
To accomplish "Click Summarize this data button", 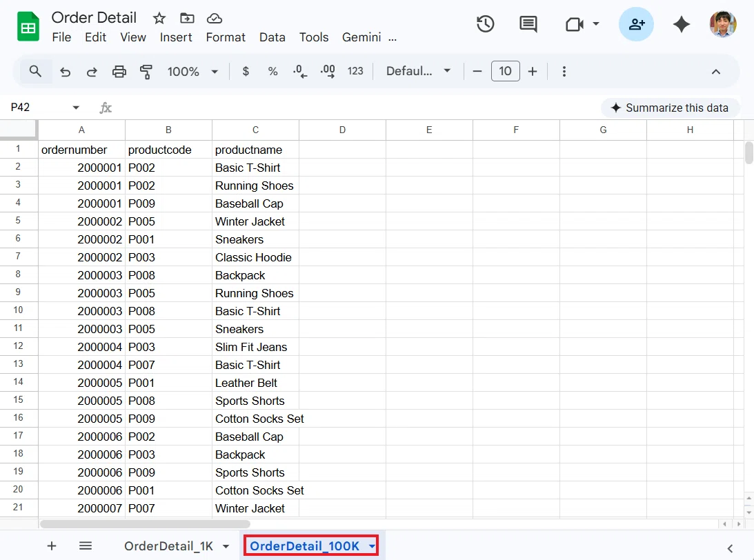I will [670, 108].
